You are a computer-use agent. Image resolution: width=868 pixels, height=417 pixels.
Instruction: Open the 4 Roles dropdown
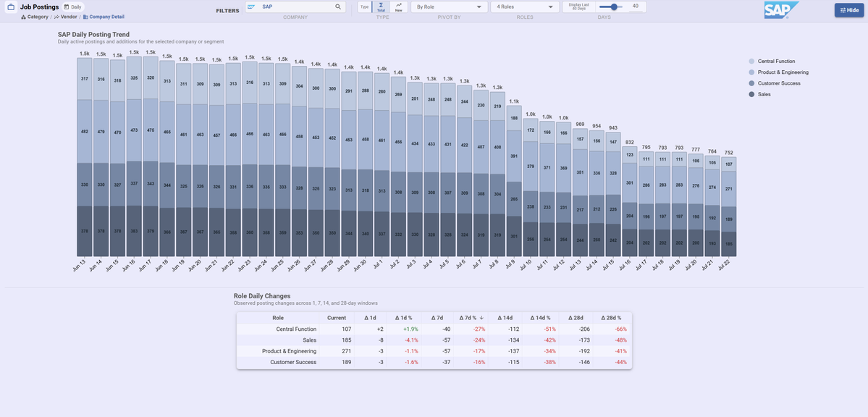525,7
